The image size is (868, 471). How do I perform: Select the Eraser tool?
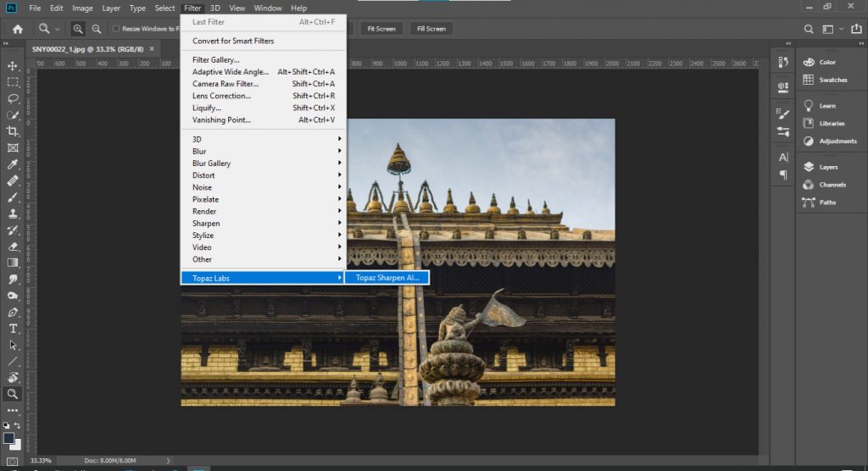coord(13,247)
